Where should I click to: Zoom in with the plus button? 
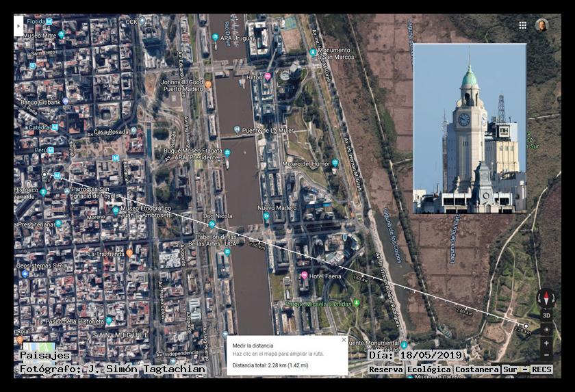546,343
